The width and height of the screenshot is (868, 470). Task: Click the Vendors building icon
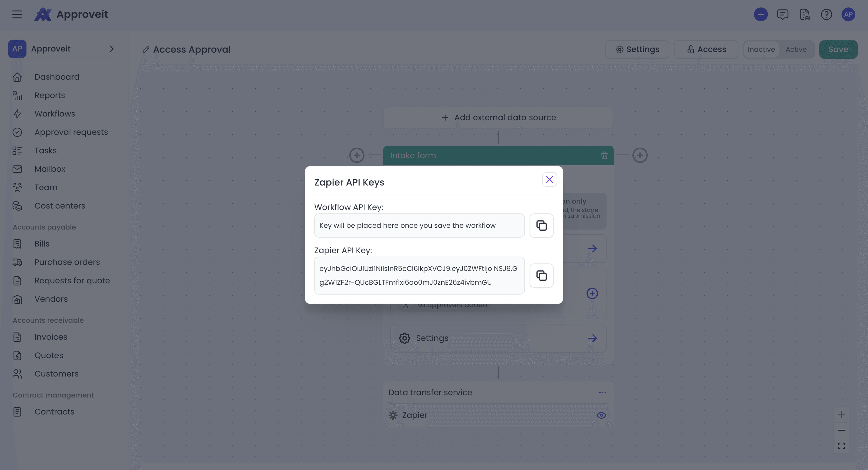(x=17, y=299)
